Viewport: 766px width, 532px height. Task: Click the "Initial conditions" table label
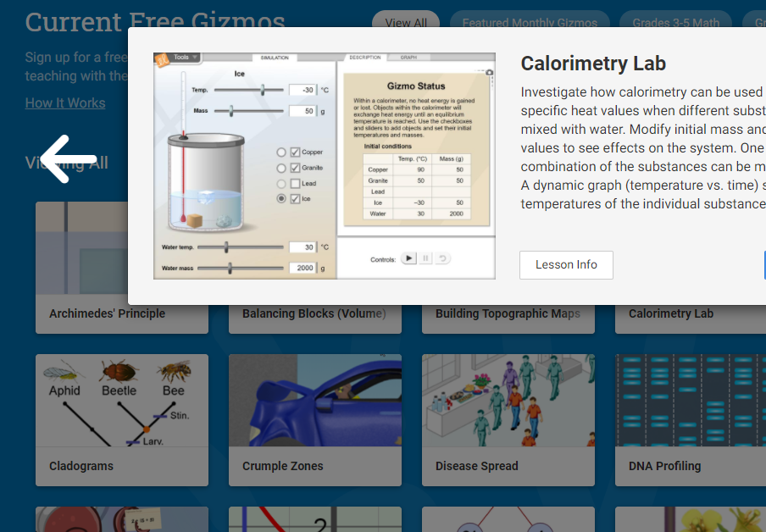coord(388,146)
